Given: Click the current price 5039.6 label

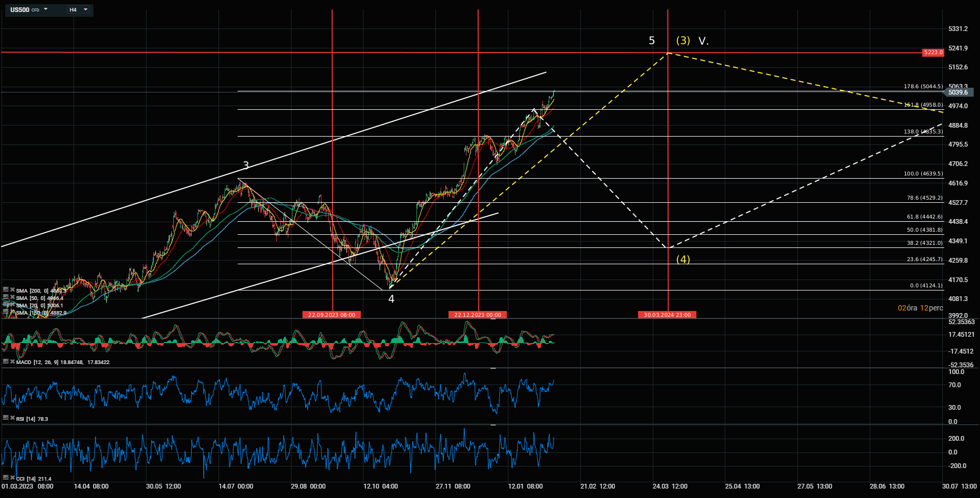Looking at the screenshot, I should point(958,92).
